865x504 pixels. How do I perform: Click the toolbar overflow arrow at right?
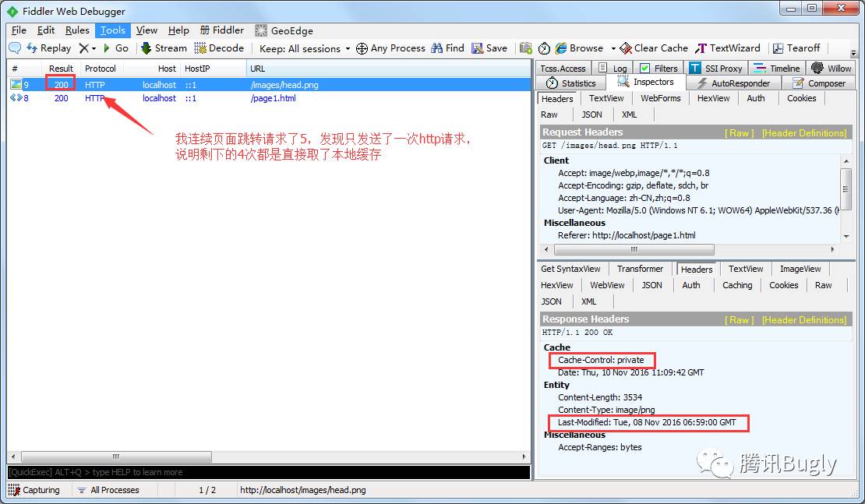(854, 54)
